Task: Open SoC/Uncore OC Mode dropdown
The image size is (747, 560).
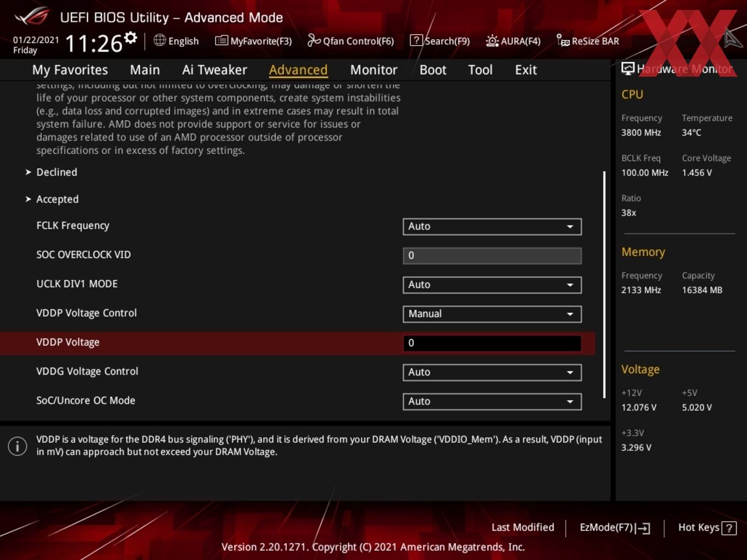Action: tap(492, 401)
